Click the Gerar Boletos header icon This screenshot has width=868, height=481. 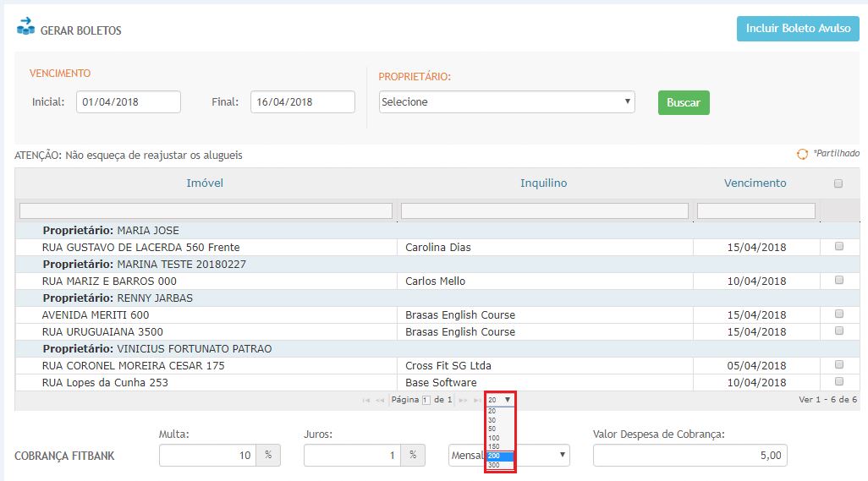(x=25, y=26)
